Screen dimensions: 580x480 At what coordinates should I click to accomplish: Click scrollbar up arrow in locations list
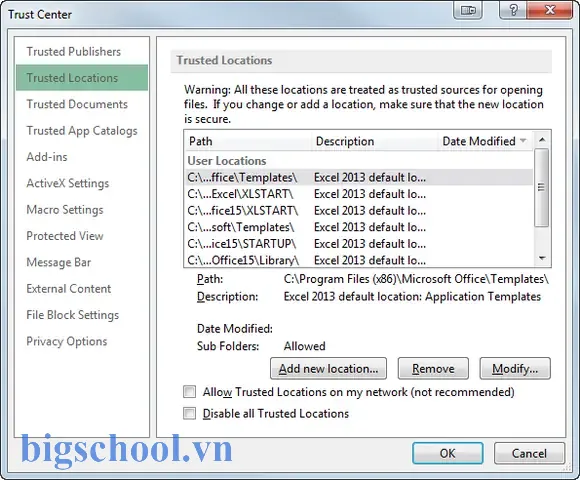pos(542,140)
